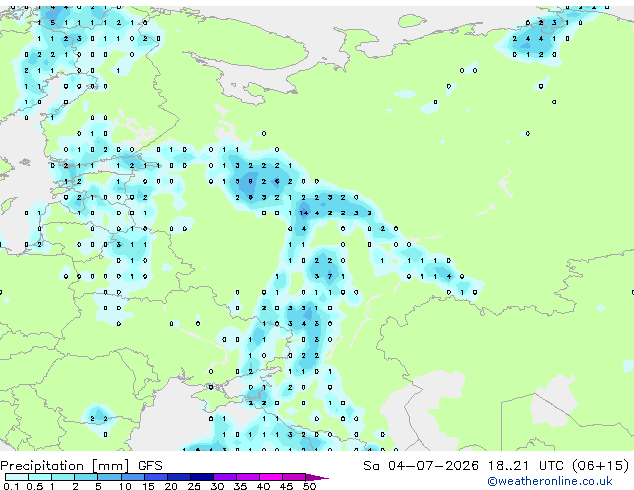Click the '18..21 UTC' time label

(x=526, y=465)
